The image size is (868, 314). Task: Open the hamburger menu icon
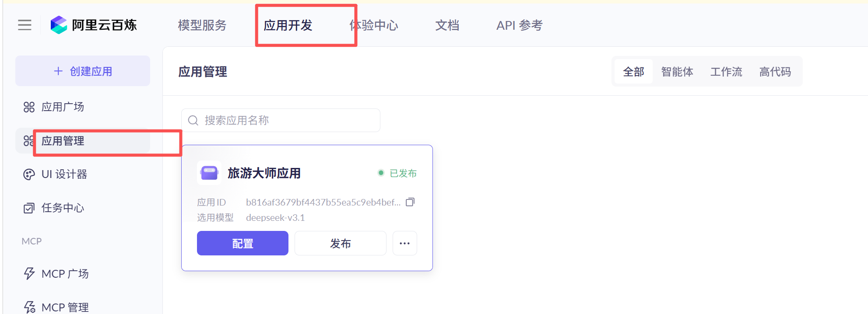[25, 25]
